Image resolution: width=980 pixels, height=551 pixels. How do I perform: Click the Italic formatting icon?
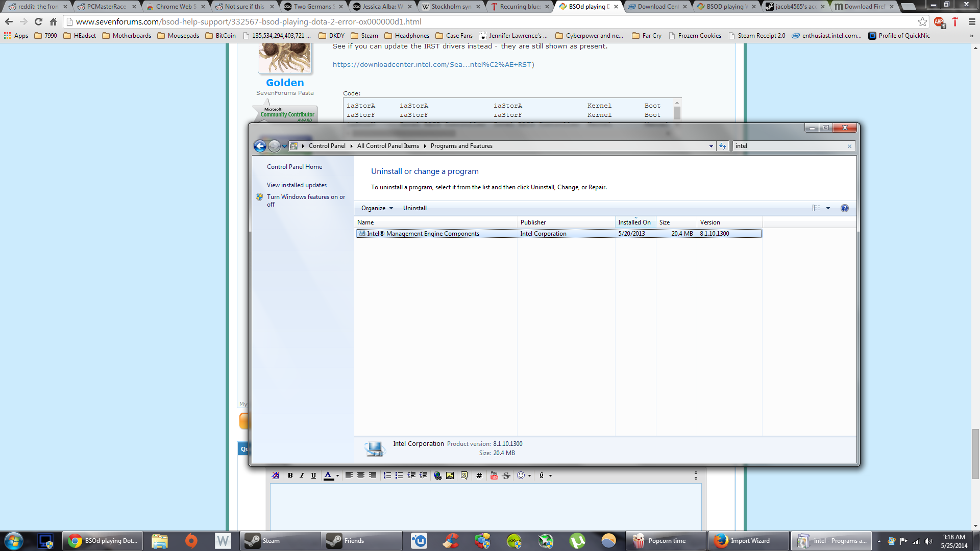click(x=302, y=475)
